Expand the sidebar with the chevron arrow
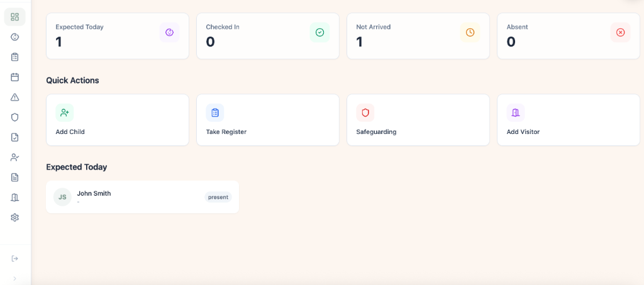This screenshot has width=644, height=285. [15, 279]
